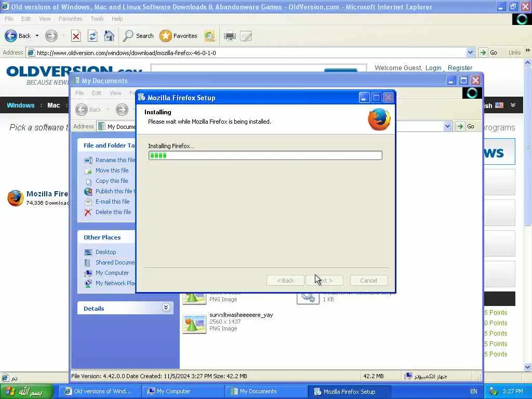The image size is (532, 399).
Task: Click the Edit page icon in IE toolbar
Action: 246,36
